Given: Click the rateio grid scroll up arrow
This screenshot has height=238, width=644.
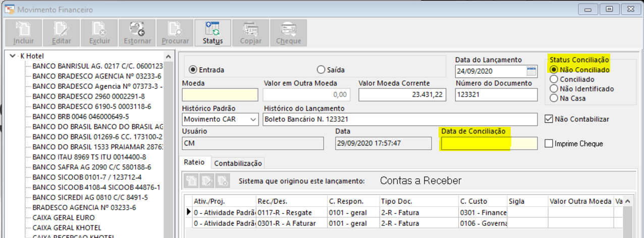Looking at the screenshot, I should [x=627, y=201].
